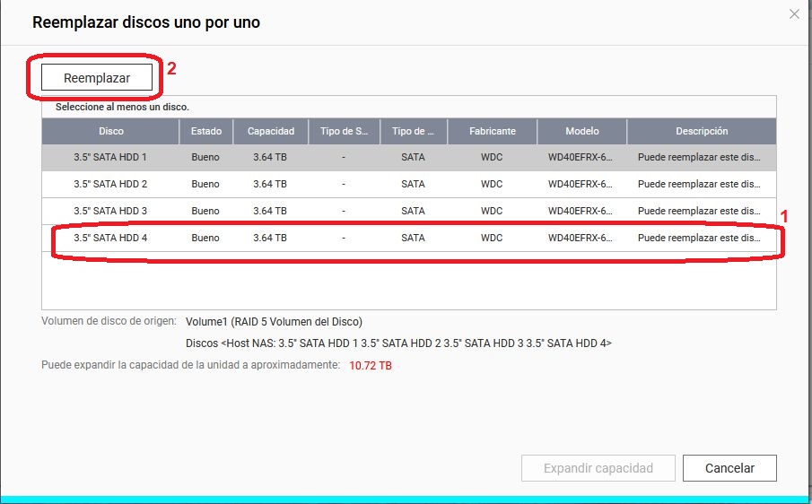The image size is (812, 504).
Task: Click the Reemplazar button
Action: point(97,78)
